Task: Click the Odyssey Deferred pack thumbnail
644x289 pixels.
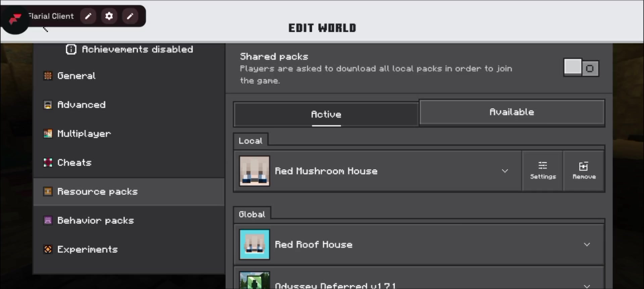Action: click(x=255, y=280)
